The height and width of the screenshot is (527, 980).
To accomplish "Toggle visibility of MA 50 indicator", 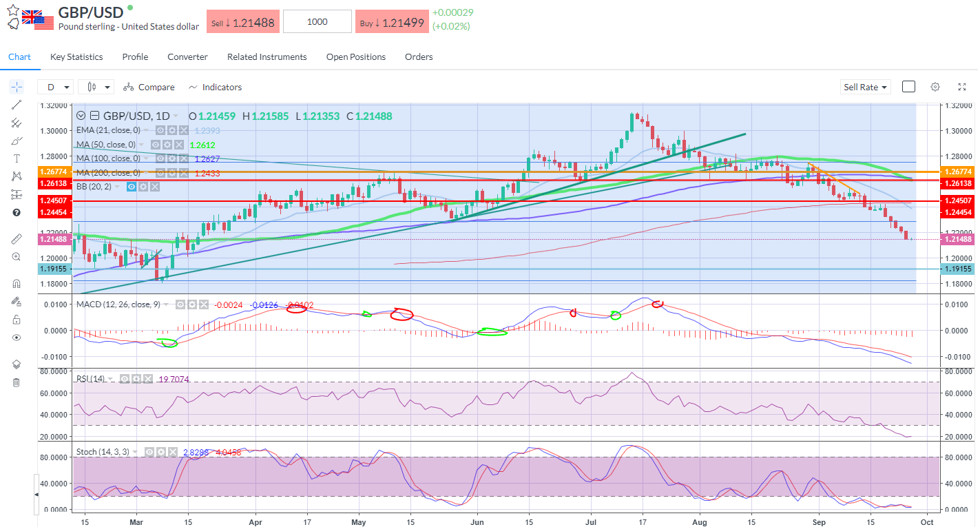I will click(156, 145).
